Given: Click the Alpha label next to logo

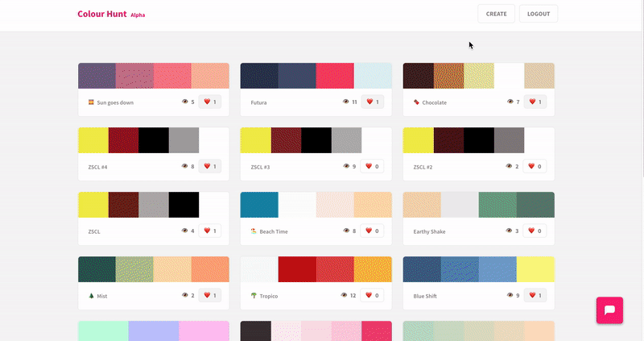Looking at the screenshot, I should (138, 15).
